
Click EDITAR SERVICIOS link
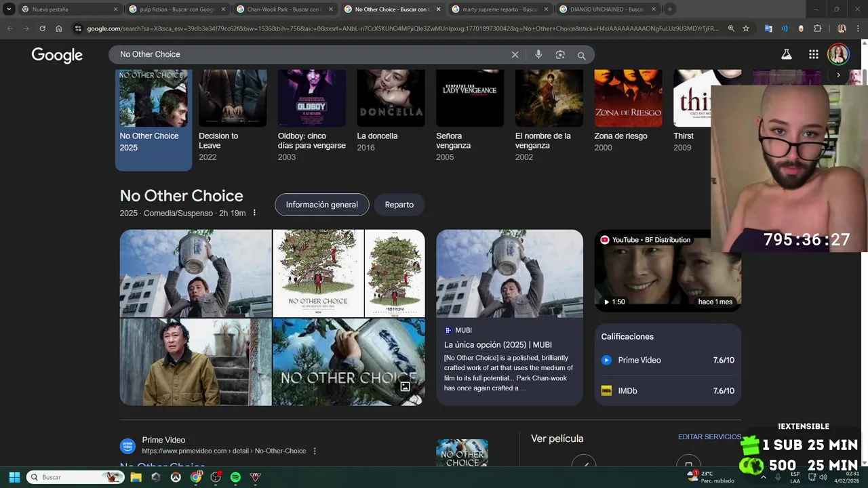click(x=709, y=437)
